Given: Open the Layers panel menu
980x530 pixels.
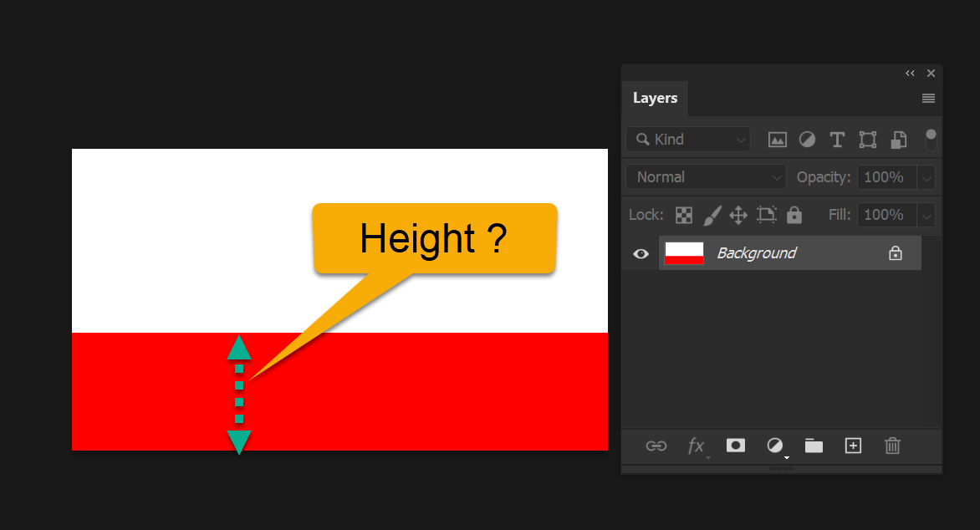Looking at the screenshot, I should point(928,98).
